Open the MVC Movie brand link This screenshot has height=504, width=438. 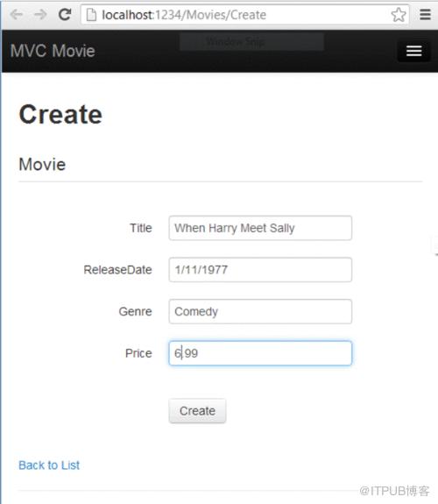click(x=53, y=51)
